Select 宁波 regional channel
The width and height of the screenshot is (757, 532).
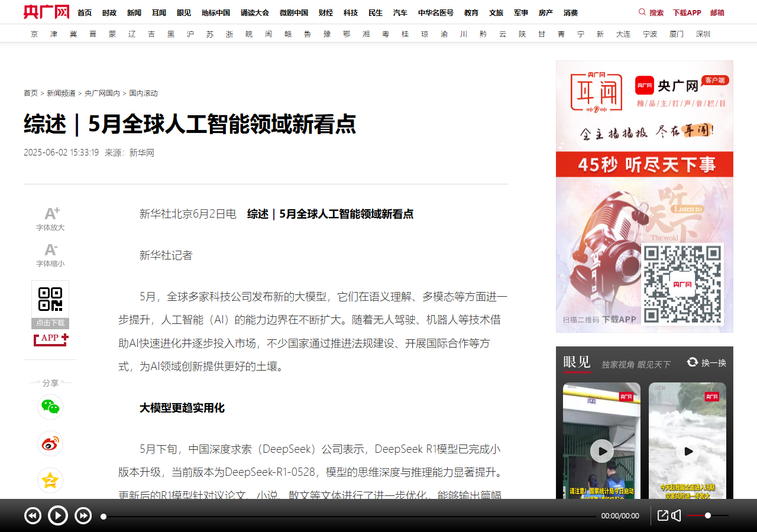pyautogui.click(x=650, y=34)
